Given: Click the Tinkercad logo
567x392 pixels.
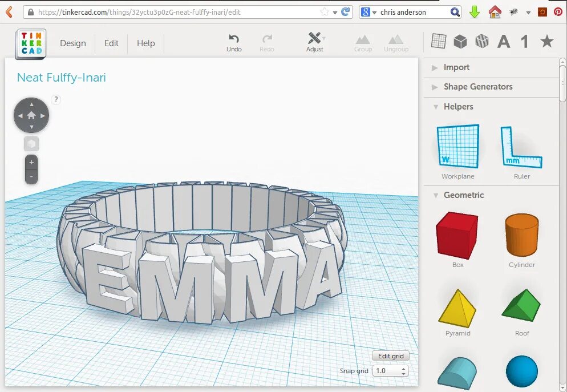Looking at the screenshot, I should click(x=31, y=43).
